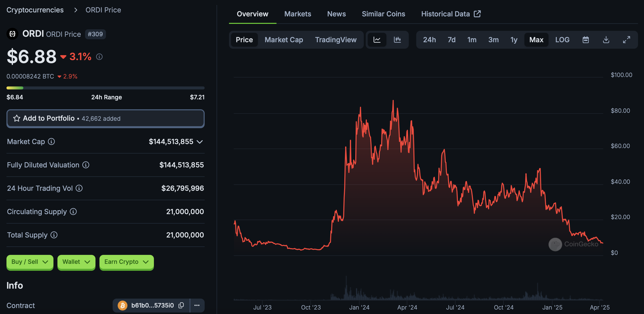Viewport: 644px width, 314px height.
Task: Click the $144,513,855 Fully Diluted Valuation value
Action: 182,165
